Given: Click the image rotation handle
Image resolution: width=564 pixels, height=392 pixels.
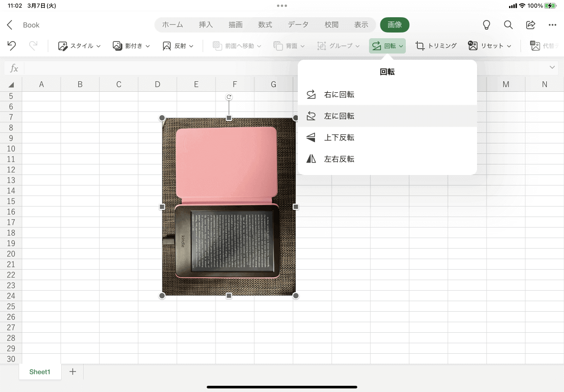Looking at the screenshot, I should (x=229, y=97).
